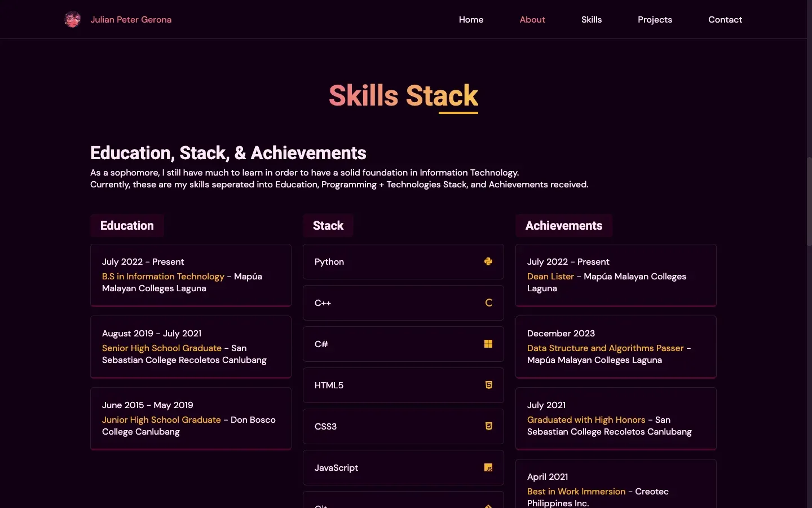The width and height of the screenshot is (812, 508).
Task: Click the 'August 2019 - July 2021' date
Action: (152, 333)
